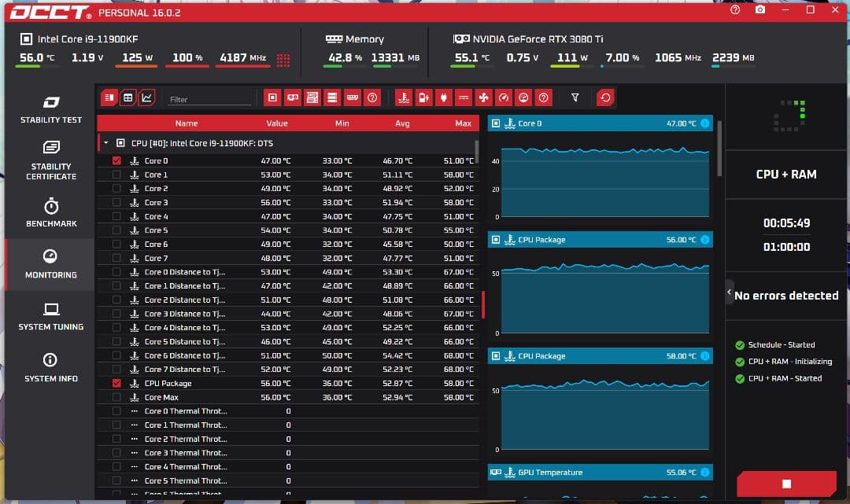Image resolution: width=850 pixels, height=504 pixels.
Task: Toggle the memory sensors filter icon
Action: tap(353, 98)
